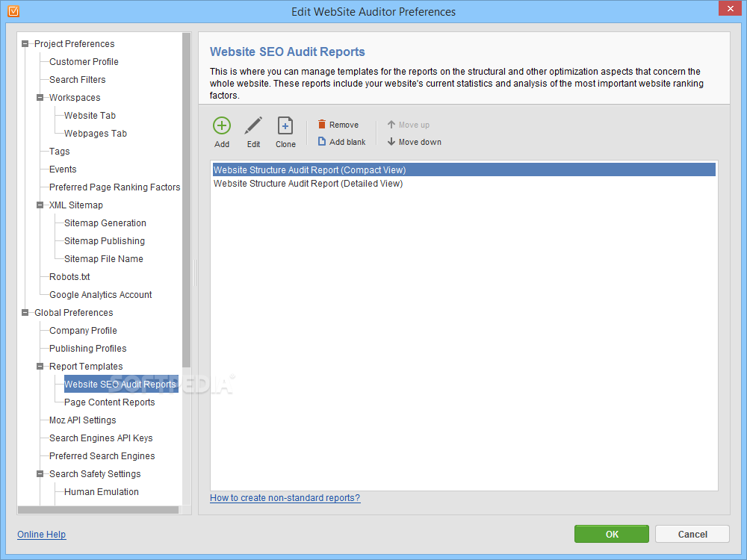The height and width of the screenshot is (560, 747).
Task: Click the green Add report icon
Action: click(222, 125)
